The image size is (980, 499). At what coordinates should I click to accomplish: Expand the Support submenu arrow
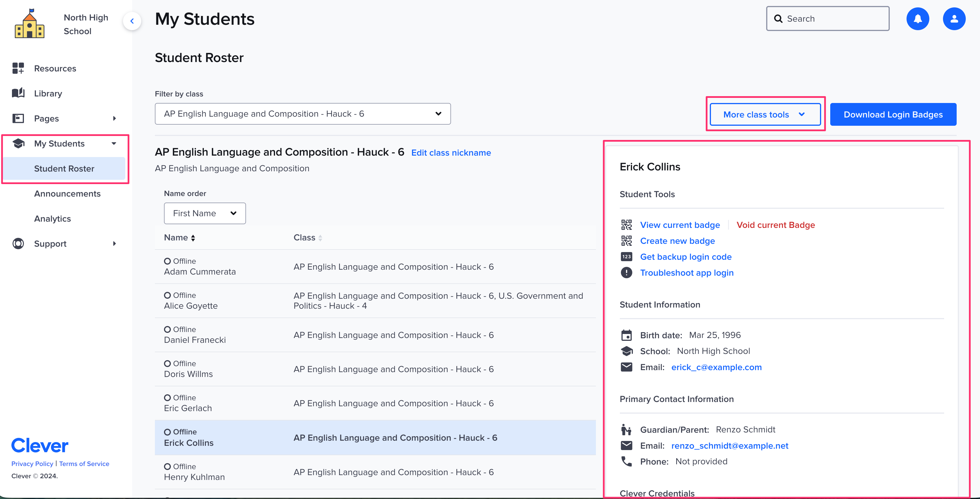pyautogui.click(x=114, y=244)
